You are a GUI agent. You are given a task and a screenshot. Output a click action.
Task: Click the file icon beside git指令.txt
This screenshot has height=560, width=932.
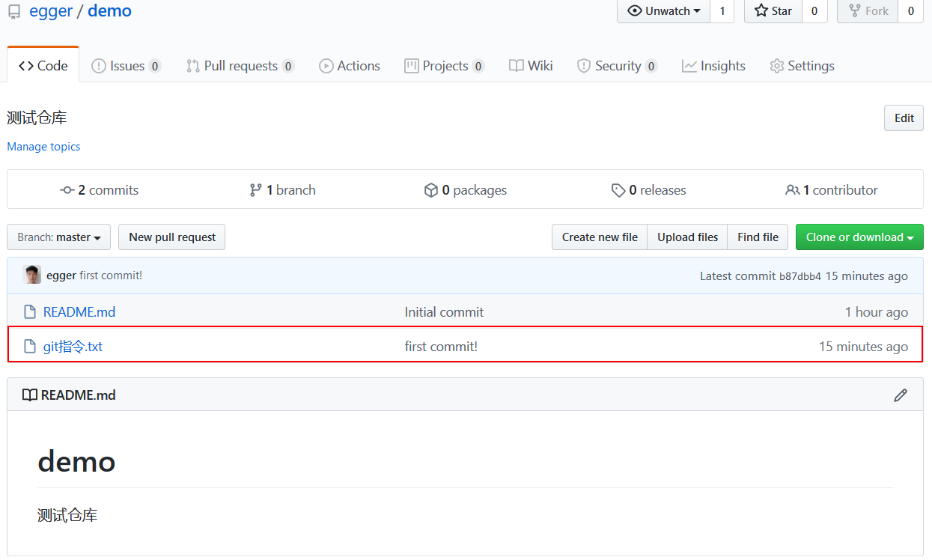(x=30, y=347)
